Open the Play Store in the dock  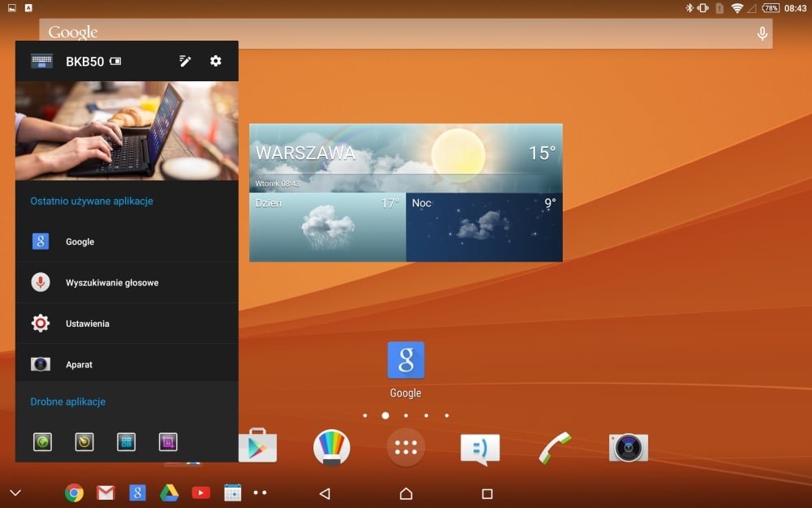click(257, 445)
